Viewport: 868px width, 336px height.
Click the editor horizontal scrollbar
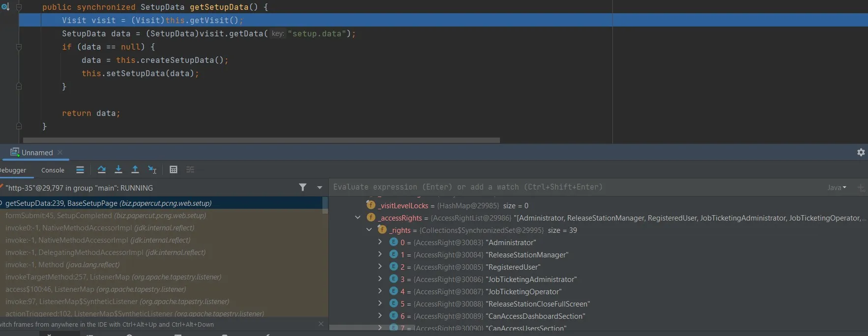click(261, 140)
